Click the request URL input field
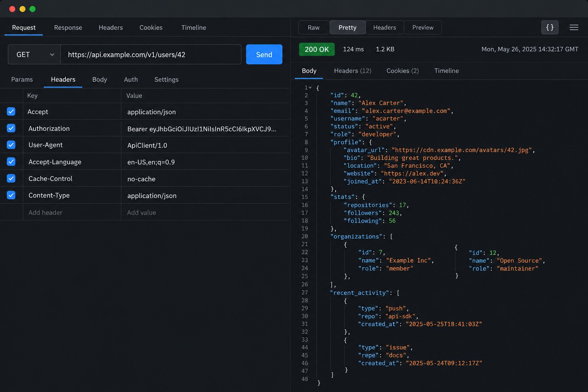The image size is (588, 392). 151,54
